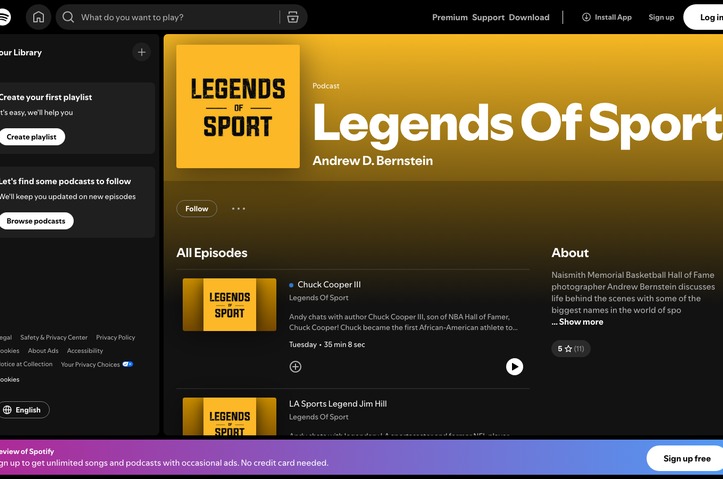This screenshot has height=479, width=723.
Task: Open LA Sports Legend Jim Hill title
Action: [338, 404]
